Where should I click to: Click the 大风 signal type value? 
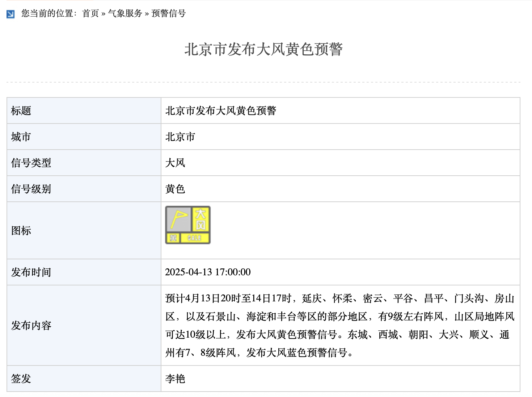coord(175,163)
